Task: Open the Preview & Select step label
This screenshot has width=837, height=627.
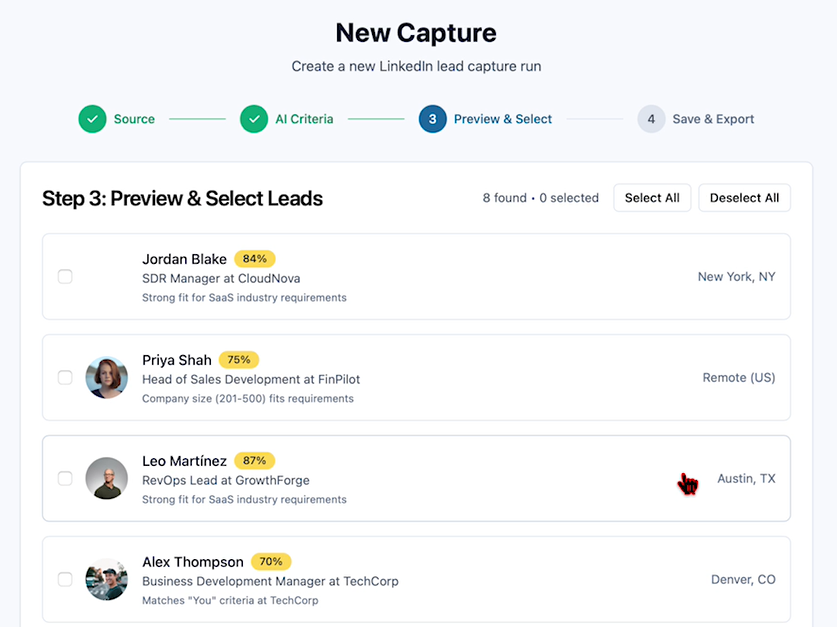Action: (x=502, y=119)
